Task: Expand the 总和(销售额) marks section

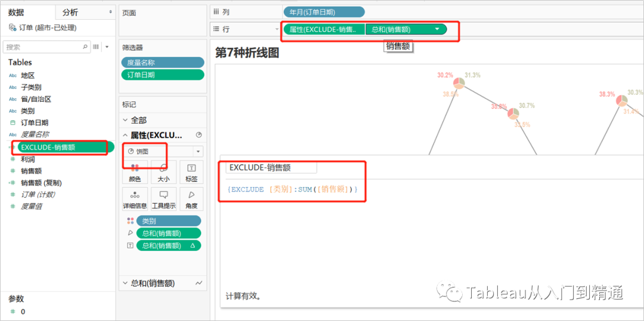Action: (x=126, y=283)
